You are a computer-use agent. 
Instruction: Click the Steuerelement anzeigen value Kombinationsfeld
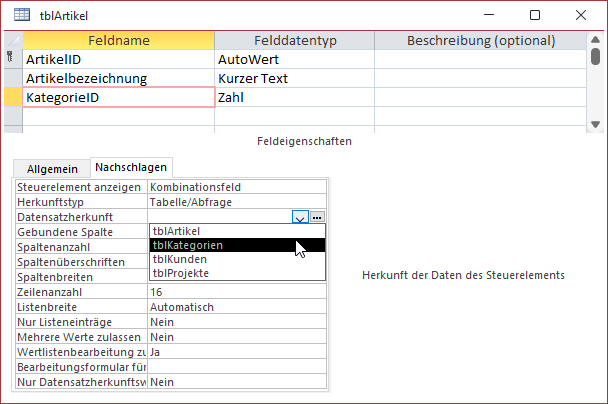[237, 187]
